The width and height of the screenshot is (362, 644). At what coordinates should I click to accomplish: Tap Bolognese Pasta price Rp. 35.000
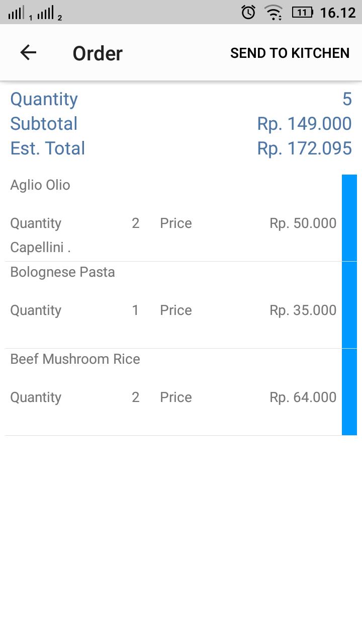click(x=303, y=310)
